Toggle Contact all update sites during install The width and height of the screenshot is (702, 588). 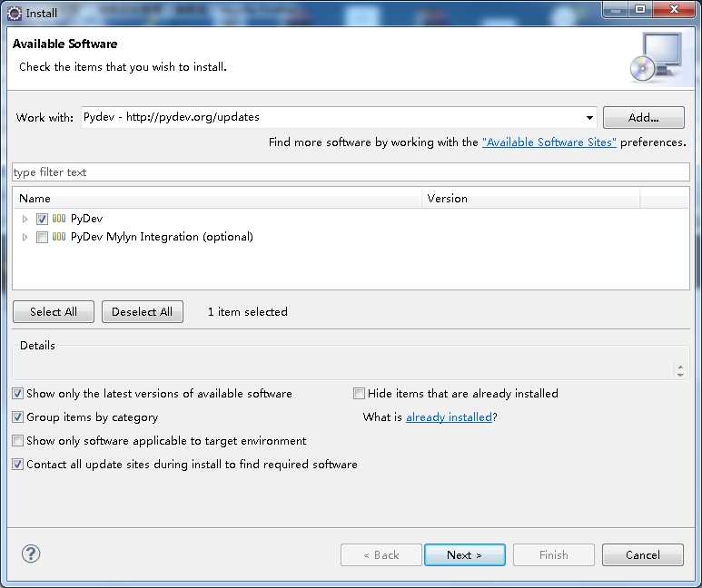tap(17, 465)
